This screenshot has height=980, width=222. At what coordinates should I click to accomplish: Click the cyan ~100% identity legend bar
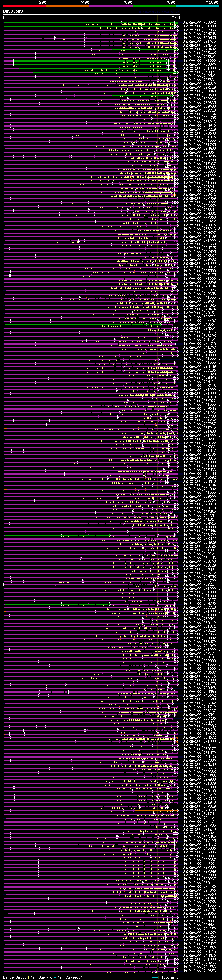(197, 6)
